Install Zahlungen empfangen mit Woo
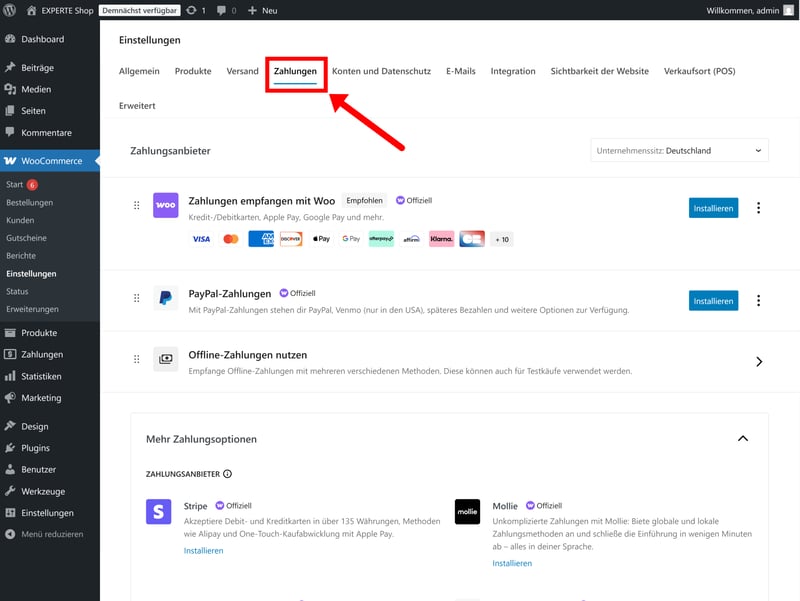This screenshot has width=800, height=601. [x=714, y=208]
